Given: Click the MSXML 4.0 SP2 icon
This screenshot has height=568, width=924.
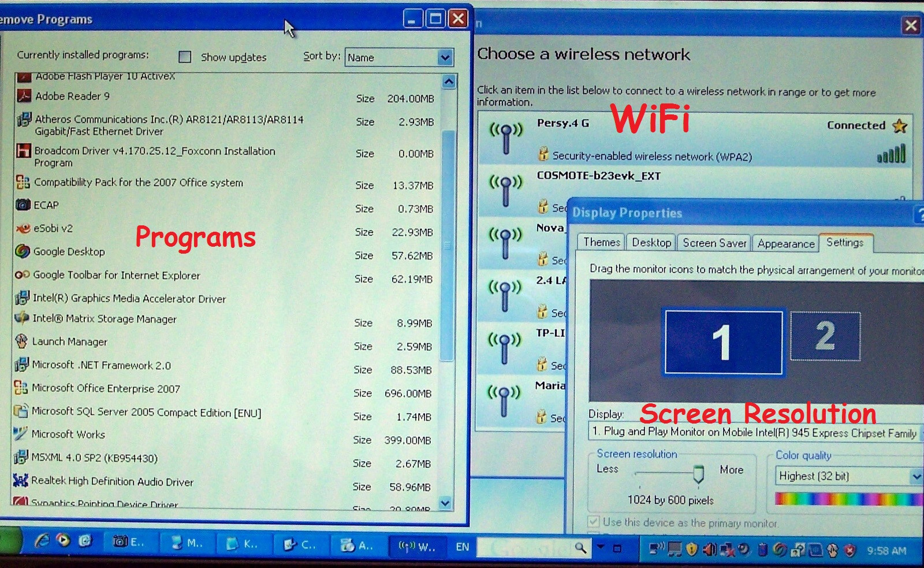Looking at the screenshot, I should tap(20, 458).
